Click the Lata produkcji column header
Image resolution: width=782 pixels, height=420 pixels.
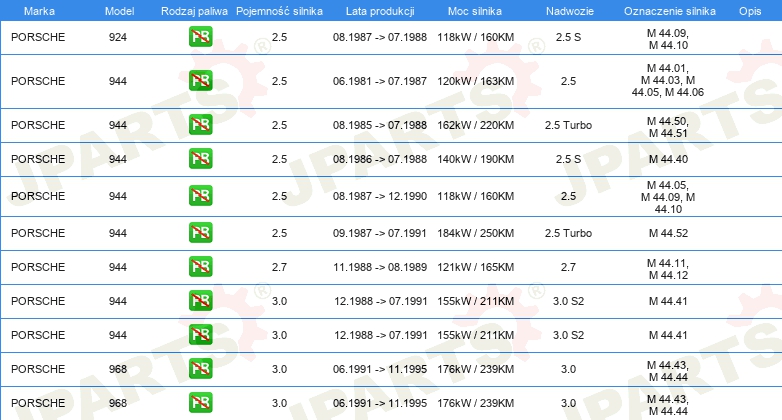pyautogui.click(x=380, y=11)
